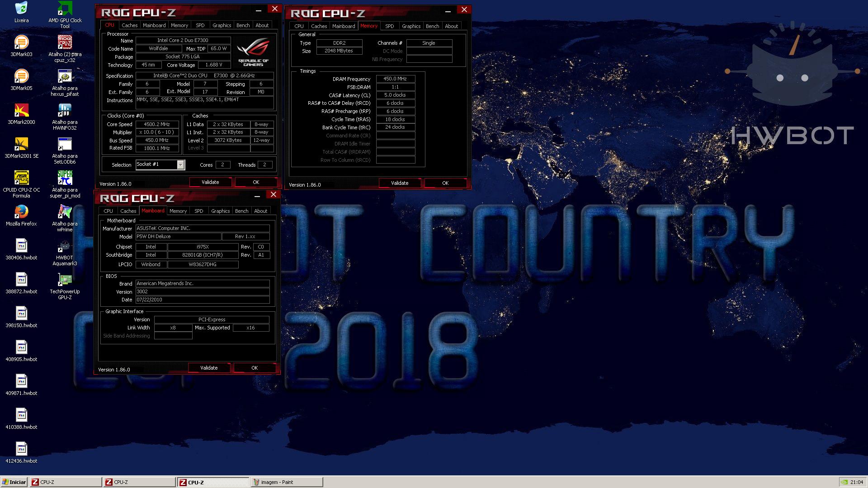Click the 2048 MBytes memory size field
The height and width of the screenshot is (488, 868).
coord(339,51)
